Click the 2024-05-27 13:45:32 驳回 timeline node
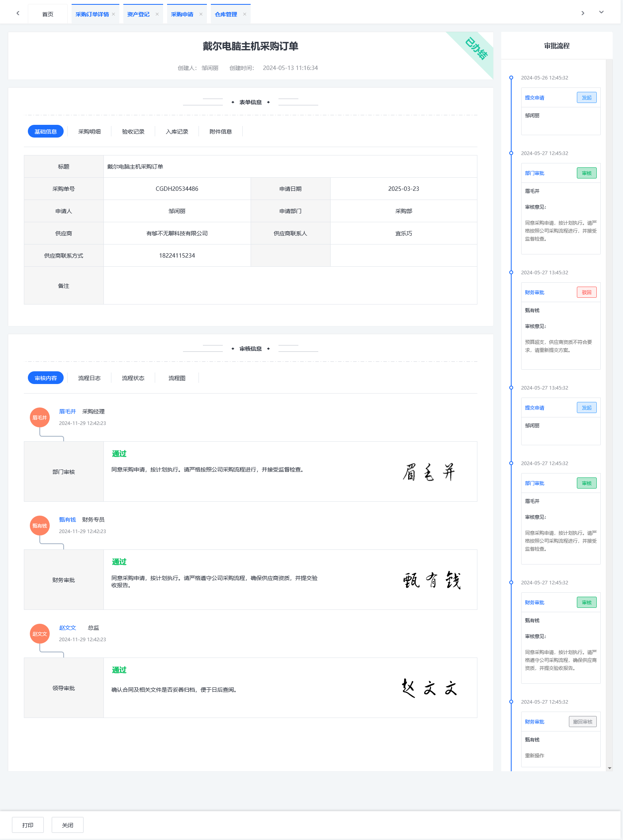The image size is (623, 840). click(x=511, y=272)
